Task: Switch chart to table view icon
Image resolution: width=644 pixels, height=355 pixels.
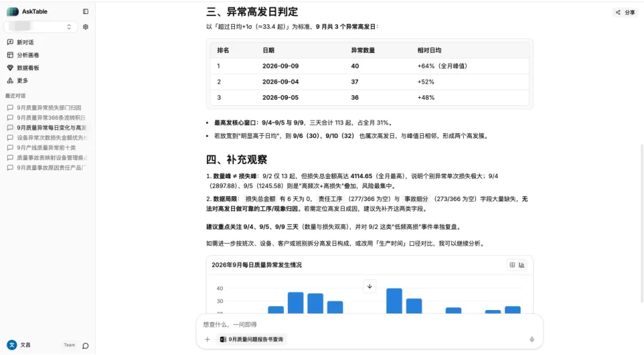Action: (512, 265)
